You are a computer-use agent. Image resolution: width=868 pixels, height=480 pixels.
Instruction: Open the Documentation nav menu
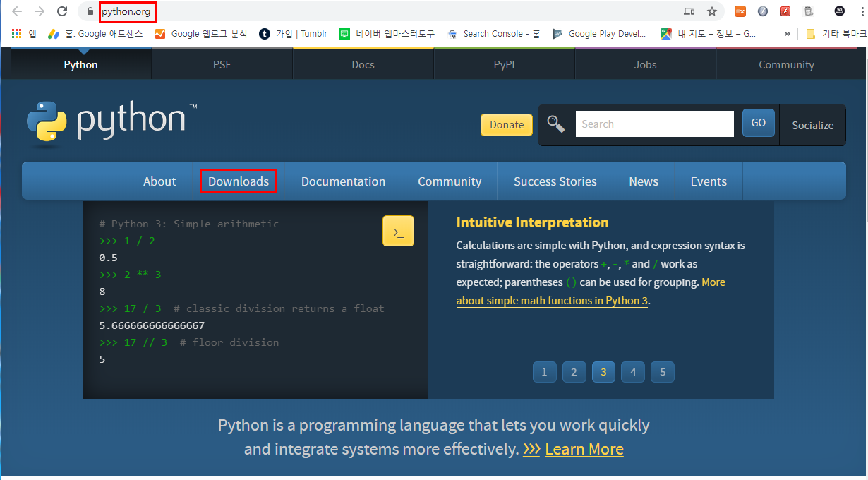[x=344, y=181]
